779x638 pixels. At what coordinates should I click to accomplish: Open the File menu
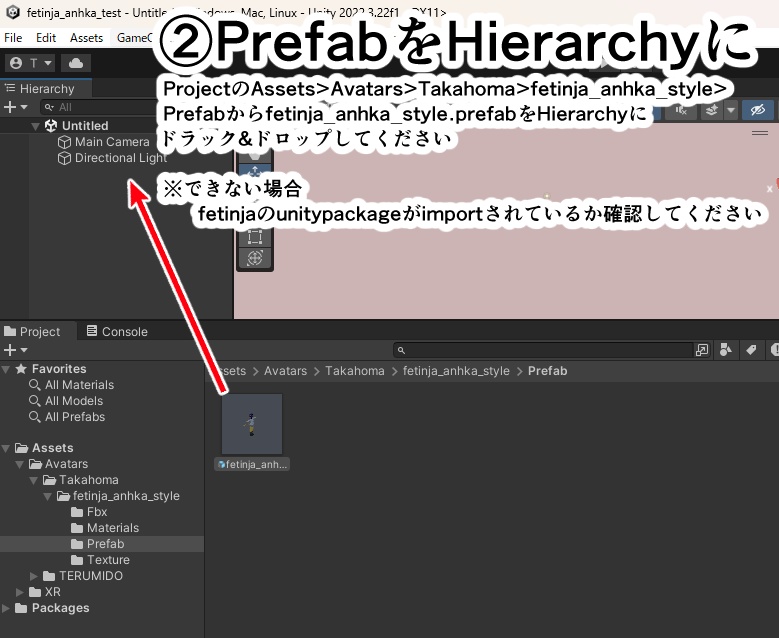tap(13, 38)
